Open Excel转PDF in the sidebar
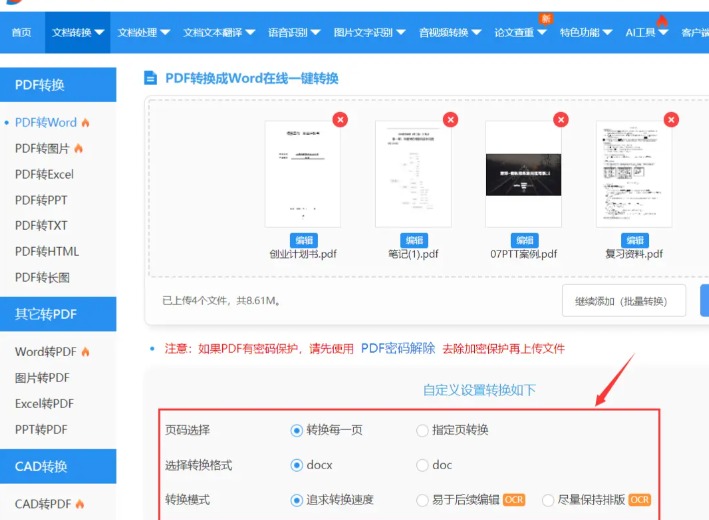 44,403
